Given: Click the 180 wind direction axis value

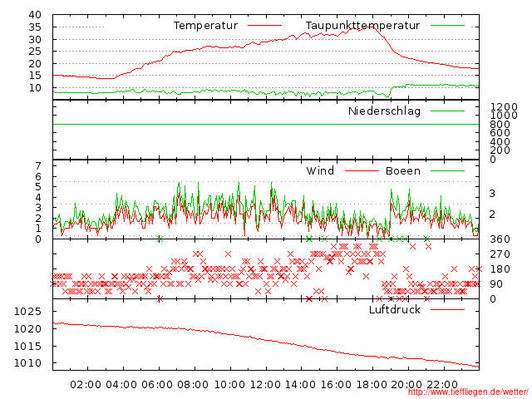Looking at the screenshot, I should [500, 269].
